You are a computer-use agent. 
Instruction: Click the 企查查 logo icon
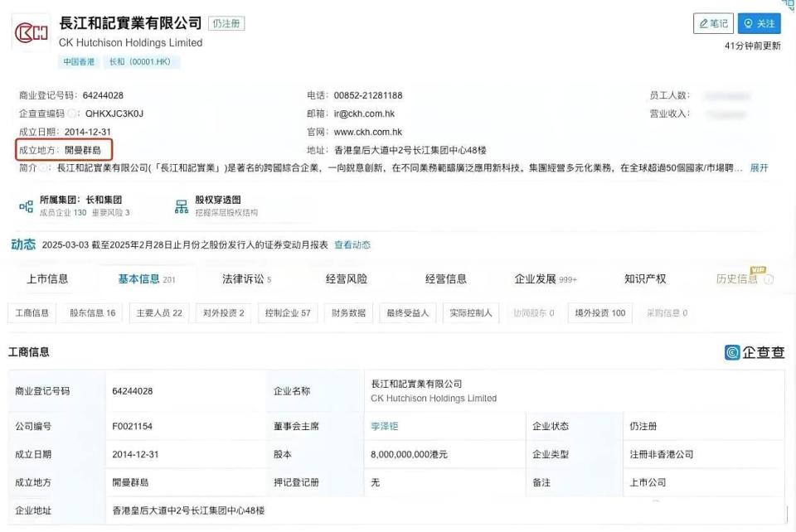(732, 352)
